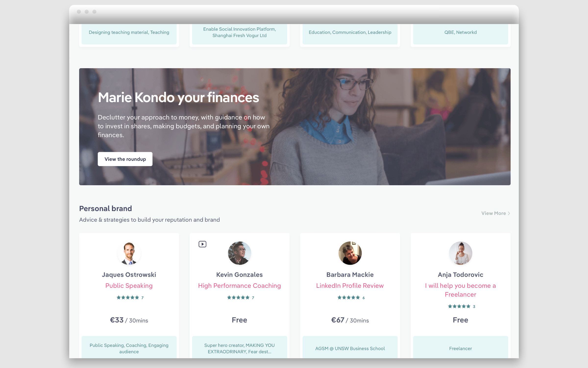Click Kevin Gonzales profile photo icon
The width and height of the screenshot is (588, 368).
239,253
